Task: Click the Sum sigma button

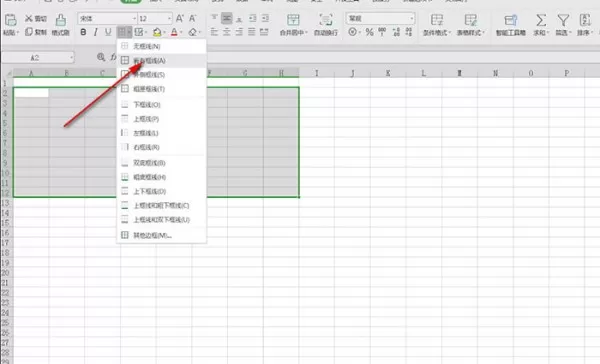Action: coord(541,25)
